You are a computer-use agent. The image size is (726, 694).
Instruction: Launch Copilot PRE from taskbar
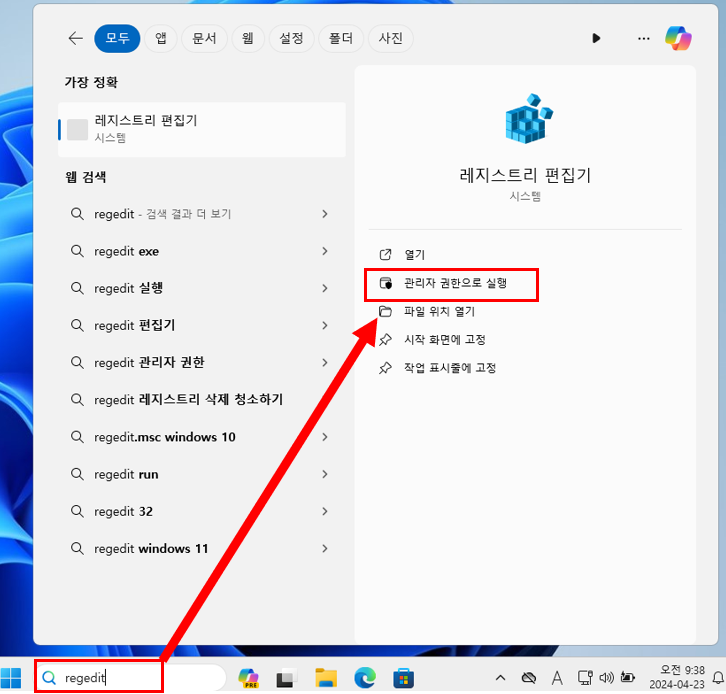pyautogui.click(x=249, y=678)
